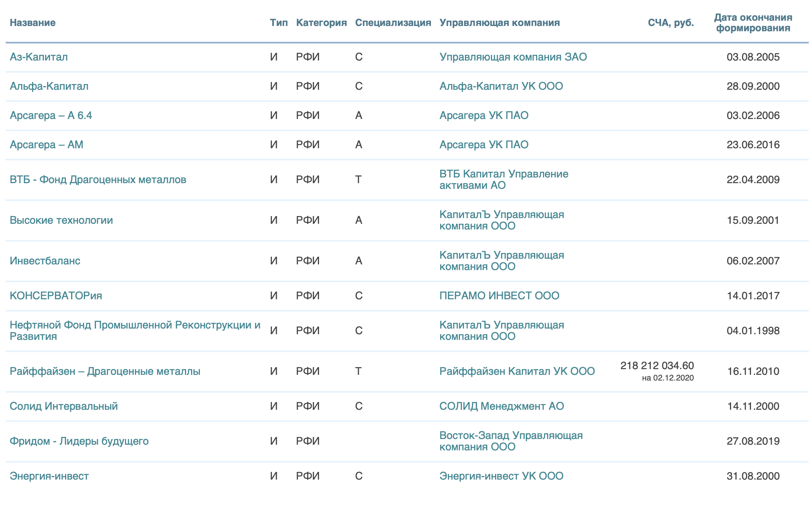Select date 15.09.2001 cell
Viewport: 812px width, 506px height.
pyautogui.click(x=753, y=220)
